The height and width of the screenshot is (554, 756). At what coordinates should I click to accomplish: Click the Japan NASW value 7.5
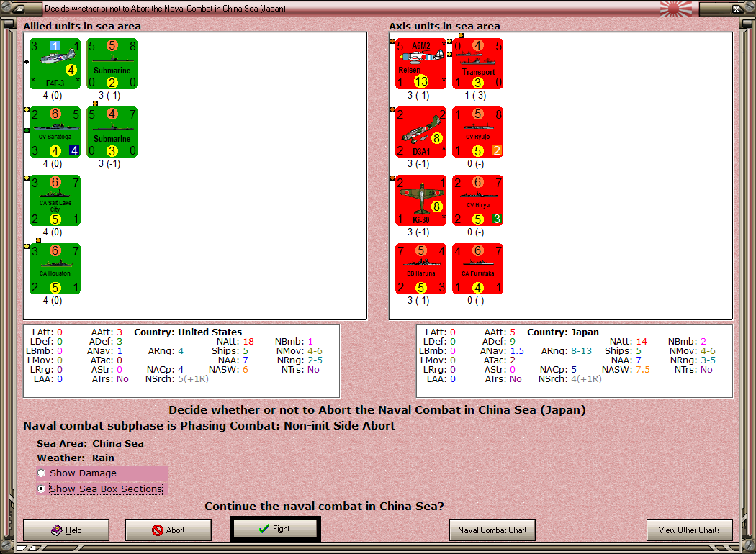click(643, 370)
